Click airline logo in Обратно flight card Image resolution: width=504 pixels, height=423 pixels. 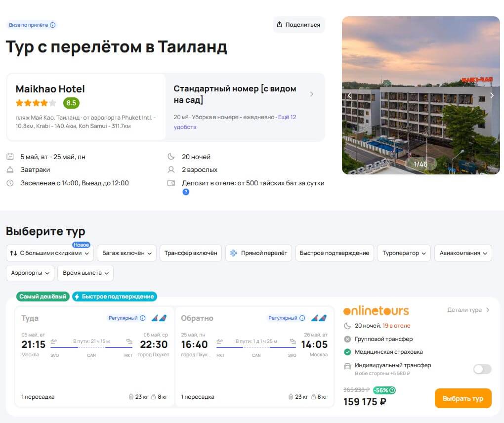click(319, 318)
